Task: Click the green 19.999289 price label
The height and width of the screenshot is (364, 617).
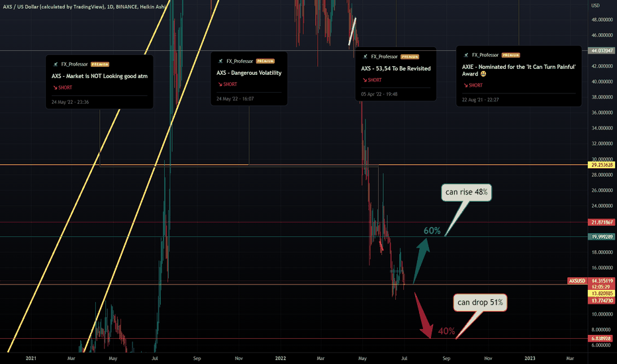Action: point(601,237)
